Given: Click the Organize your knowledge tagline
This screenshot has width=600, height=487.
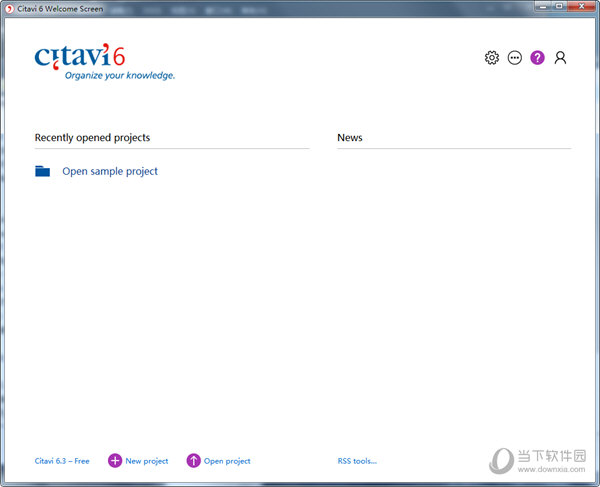Looking at the screenshot, I should pos(120,75).
